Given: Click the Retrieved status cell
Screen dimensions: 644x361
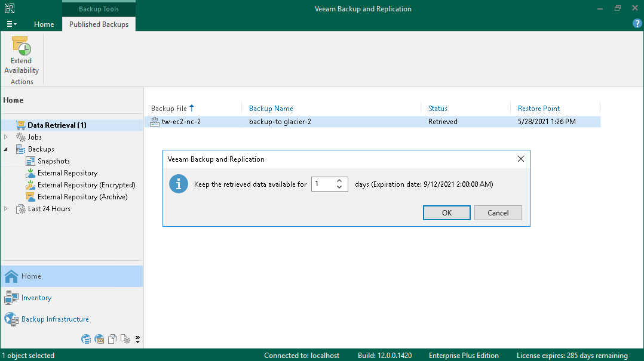Looking at the screenshot, I should [x=443, y=122].
